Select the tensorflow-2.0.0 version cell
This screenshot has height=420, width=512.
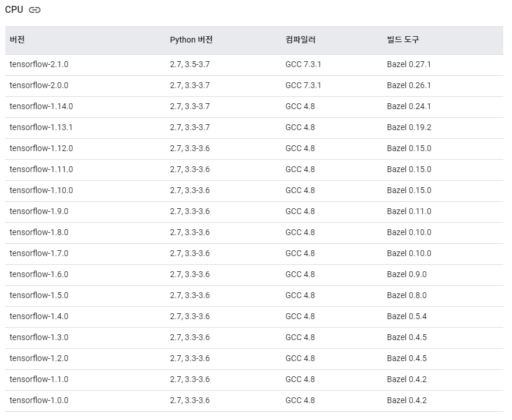[x=39, y=85]
